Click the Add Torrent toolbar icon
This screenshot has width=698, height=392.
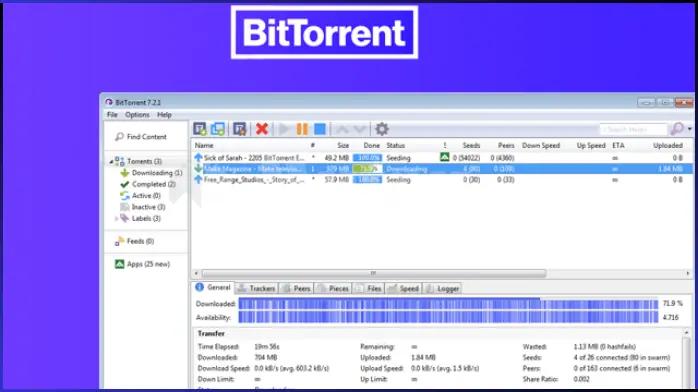pos(199,129)
